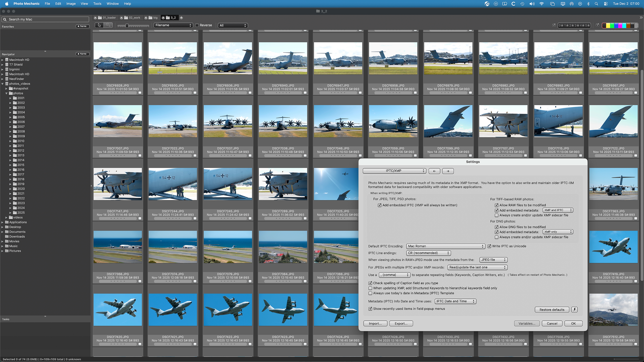The width and height of the screenshot is (644, 362).
Task: Switch to the 02_work tab
Action: pos(135,18)
